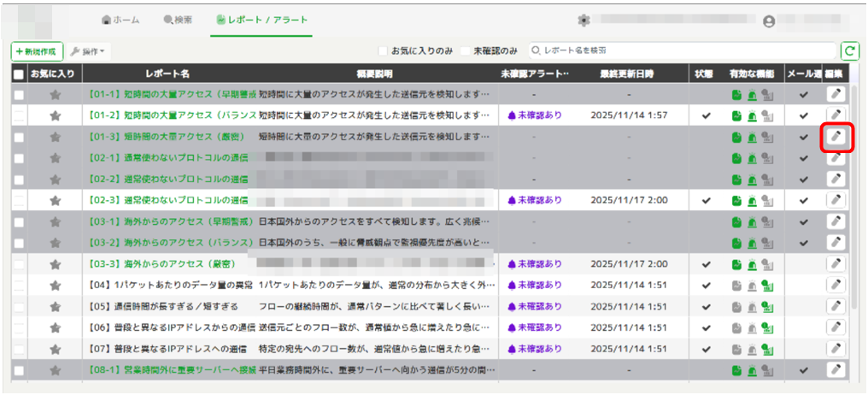Tick checkbox for 【08-1】営業時間外 row
The image size is (868, 395).
(x=19, y=370)
